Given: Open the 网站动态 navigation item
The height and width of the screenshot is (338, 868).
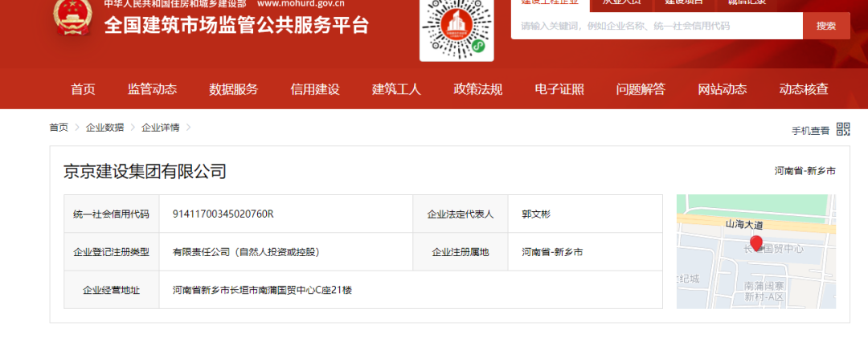Looking at the screenshot, I should click(722, 89).
